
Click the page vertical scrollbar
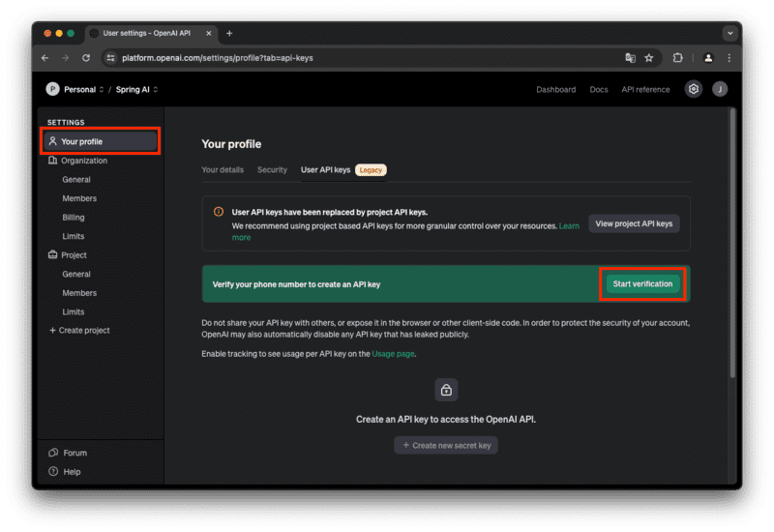pyautogui.click(x=732, y=242)
